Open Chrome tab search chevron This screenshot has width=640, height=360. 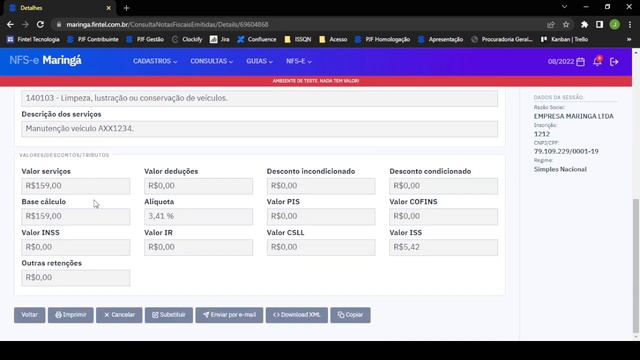click(564, 7)
